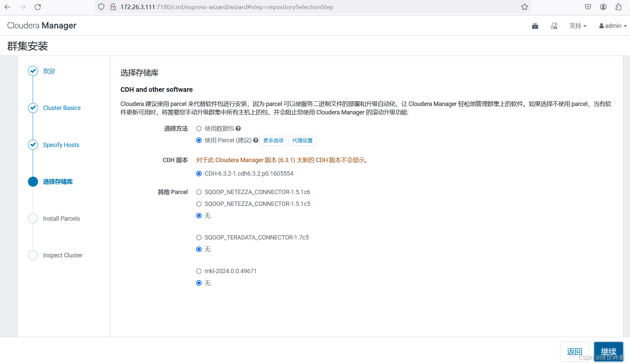Screen dimensions: 630x364
Task: Go to the Specify Hosts step
Action: (x=61, y=145)
